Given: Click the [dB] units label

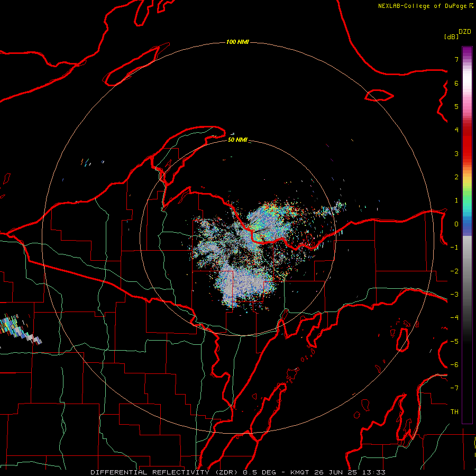Looking at the screenshot, I should click(451, 36).
